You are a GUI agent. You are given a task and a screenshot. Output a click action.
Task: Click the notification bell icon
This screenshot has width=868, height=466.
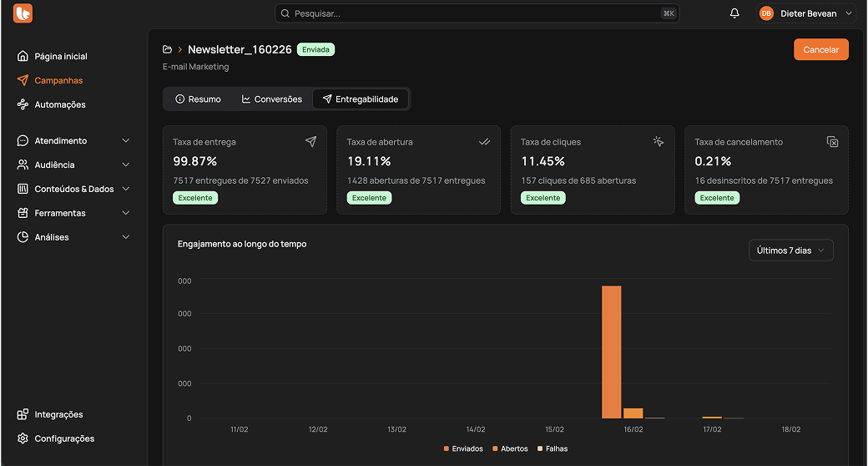734,13
